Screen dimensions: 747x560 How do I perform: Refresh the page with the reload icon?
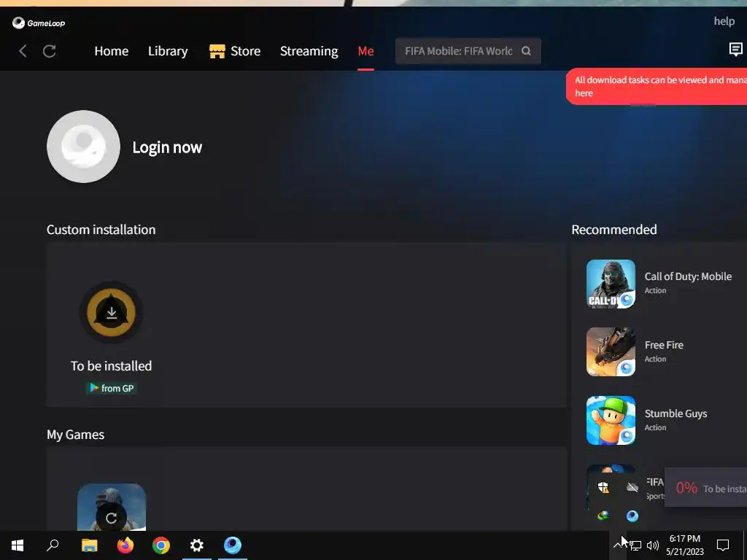tap(50, 51)
